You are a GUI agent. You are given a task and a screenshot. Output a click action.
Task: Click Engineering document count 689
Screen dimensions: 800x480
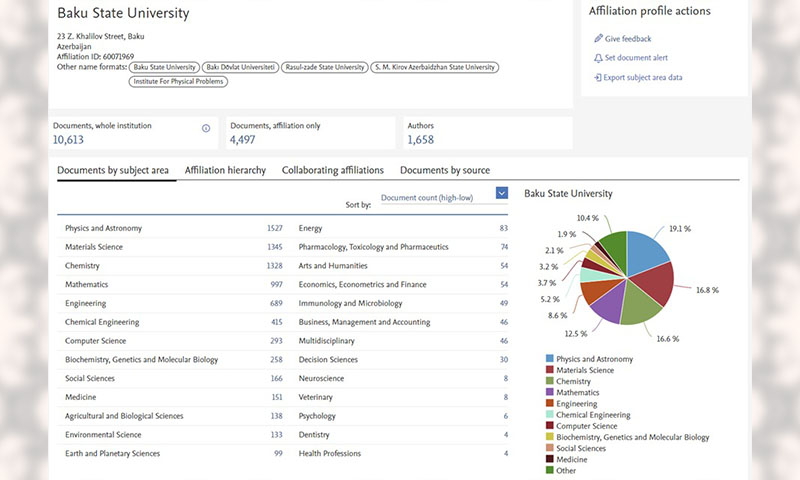point(277,304)
